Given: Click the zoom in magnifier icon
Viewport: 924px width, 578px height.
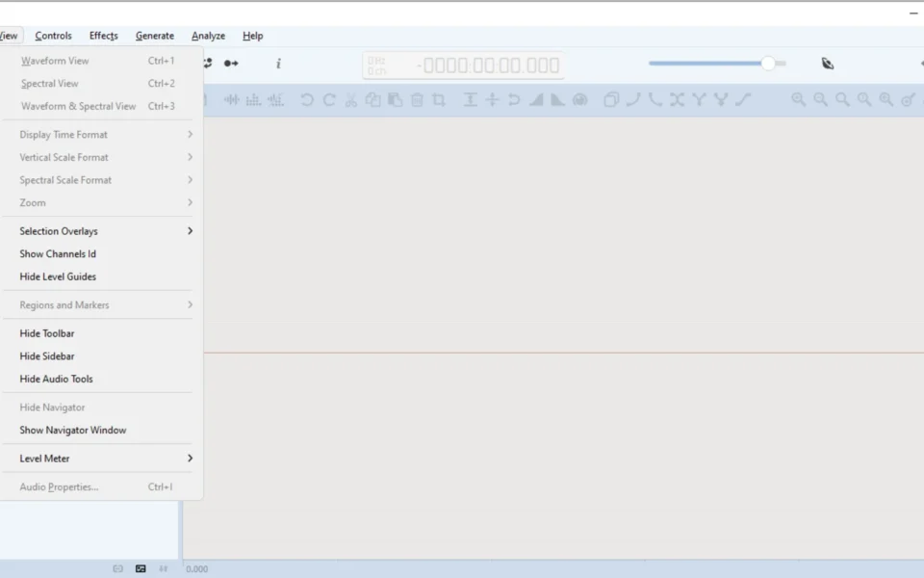Looking at the screenshot, I should click(x=799, y=99).
